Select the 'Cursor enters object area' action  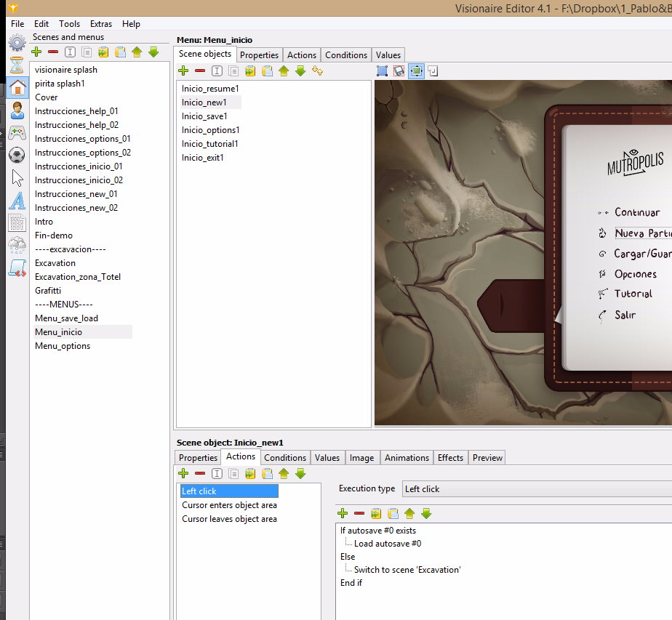tap(229, 505)
